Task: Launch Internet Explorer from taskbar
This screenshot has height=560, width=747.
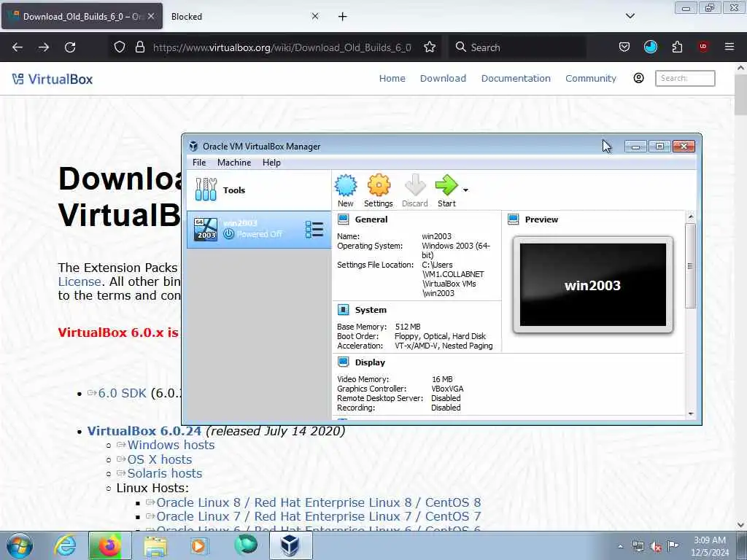Action: [x=64, y=545]
